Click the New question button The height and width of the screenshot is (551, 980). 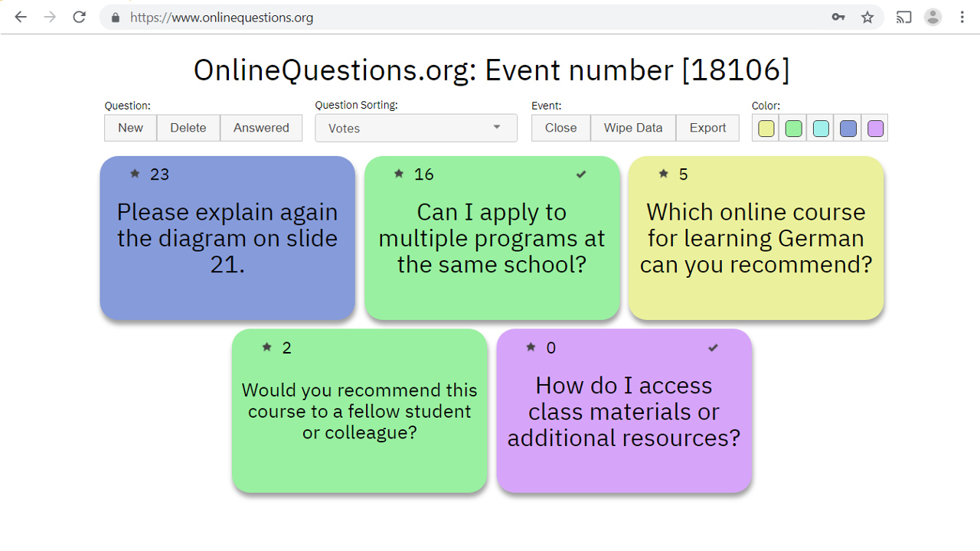point(130,128)
